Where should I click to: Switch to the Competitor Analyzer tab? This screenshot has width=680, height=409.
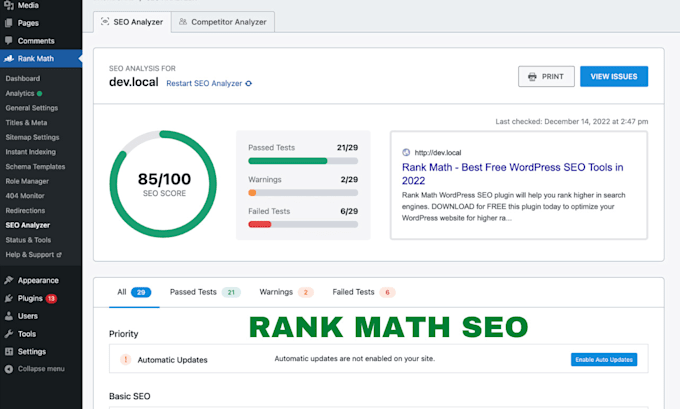tap(223, 22)
